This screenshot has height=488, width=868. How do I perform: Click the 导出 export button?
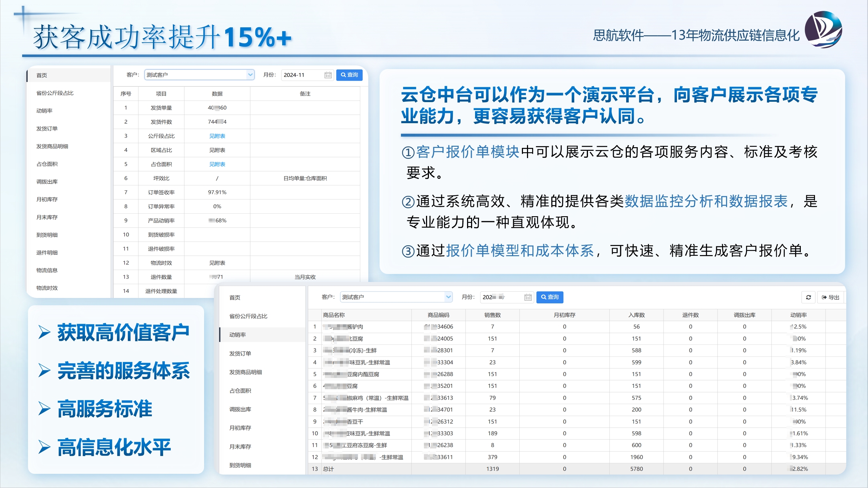(x=831, y=297)
